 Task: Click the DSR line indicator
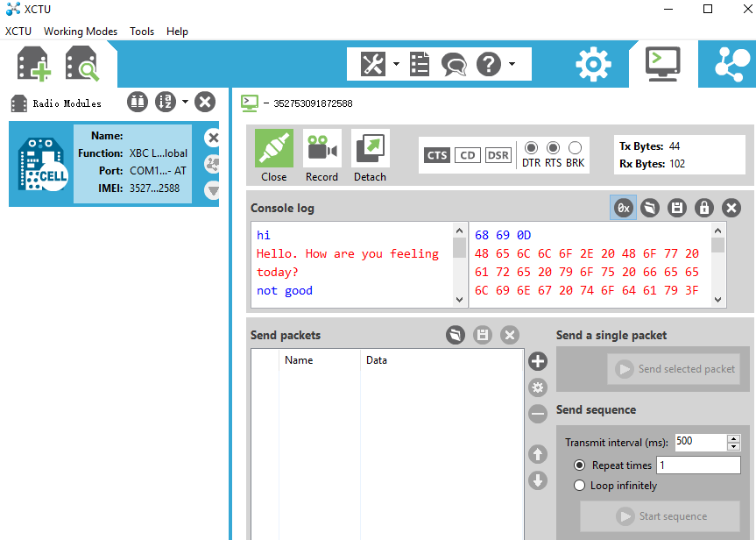tap(498, 155)
